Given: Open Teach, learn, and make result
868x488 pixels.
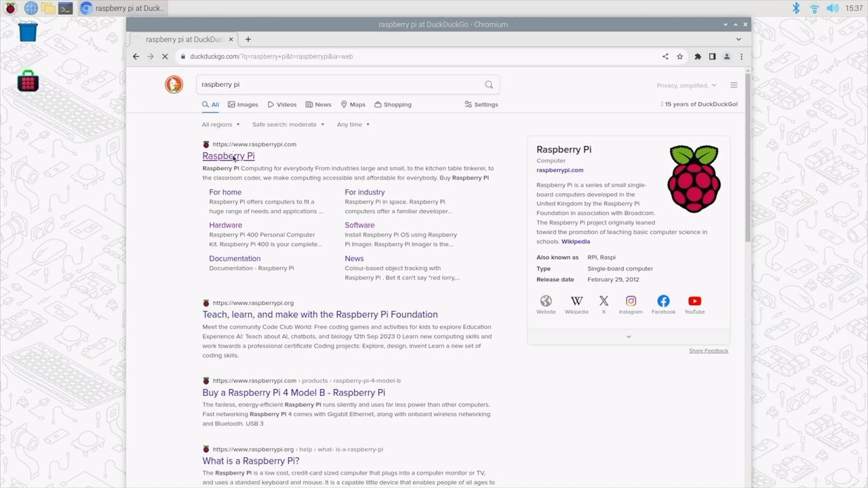Looking at the screenshot, I should coord(320,314).
